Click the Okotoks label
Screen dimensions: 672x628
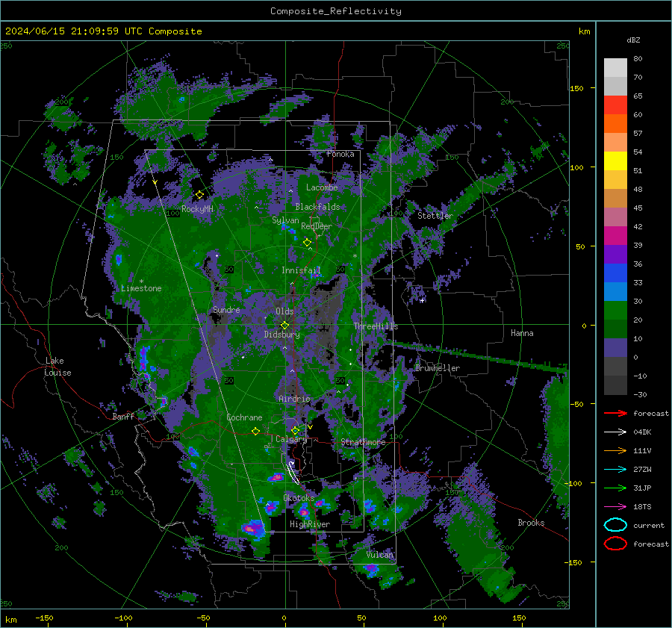coord(299,498)
